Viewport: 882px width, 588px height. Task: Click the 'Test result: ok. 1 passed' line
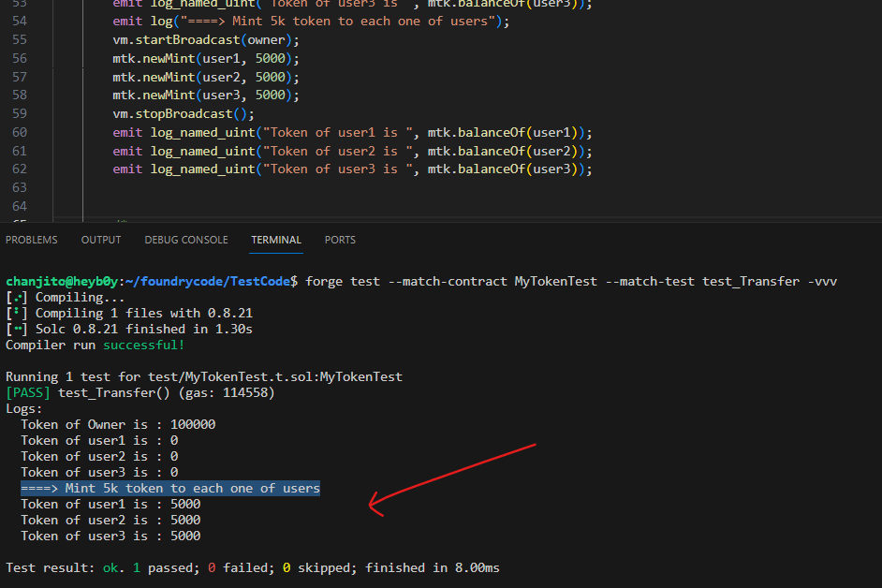(x=253, y=567)
